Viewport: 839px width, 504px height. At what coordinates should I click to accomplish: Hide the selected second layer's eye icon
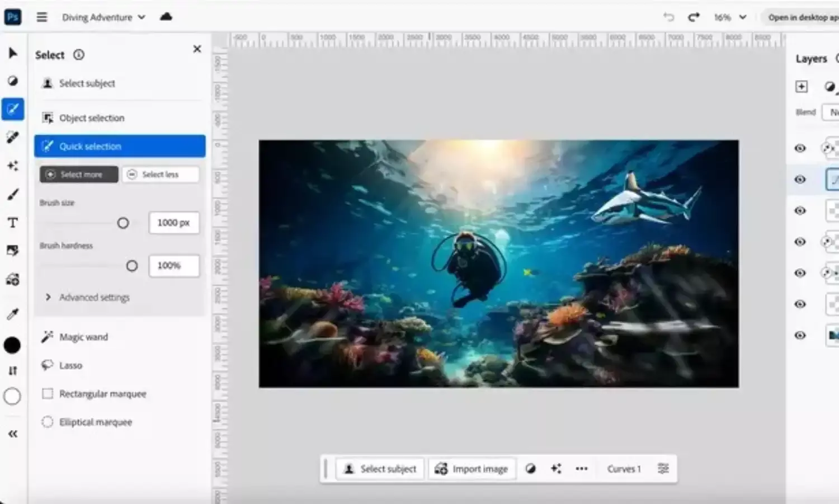pos(800,180)
